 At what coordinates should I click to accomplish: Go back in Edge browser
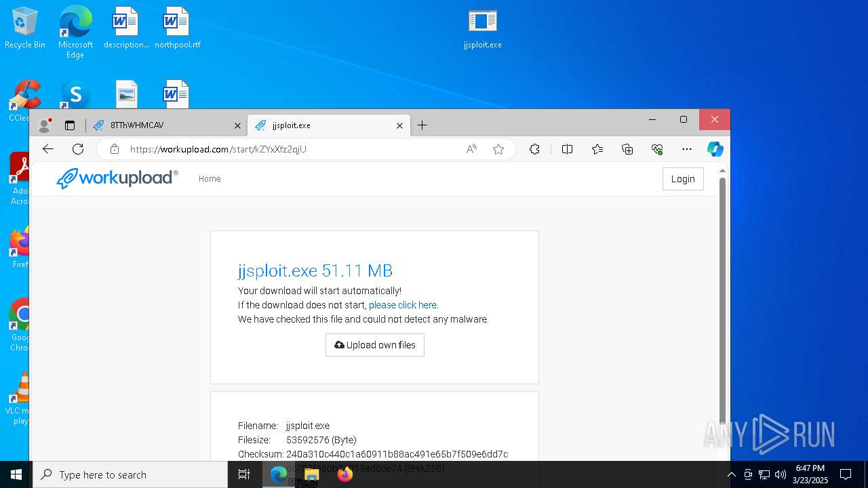tap(47, 149)
